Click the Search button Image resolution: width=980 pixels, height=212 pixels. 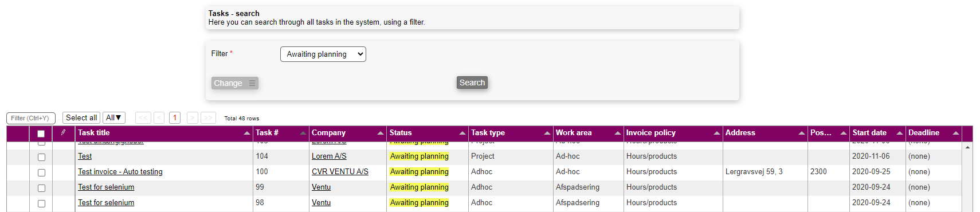click(x=472, y=83)
